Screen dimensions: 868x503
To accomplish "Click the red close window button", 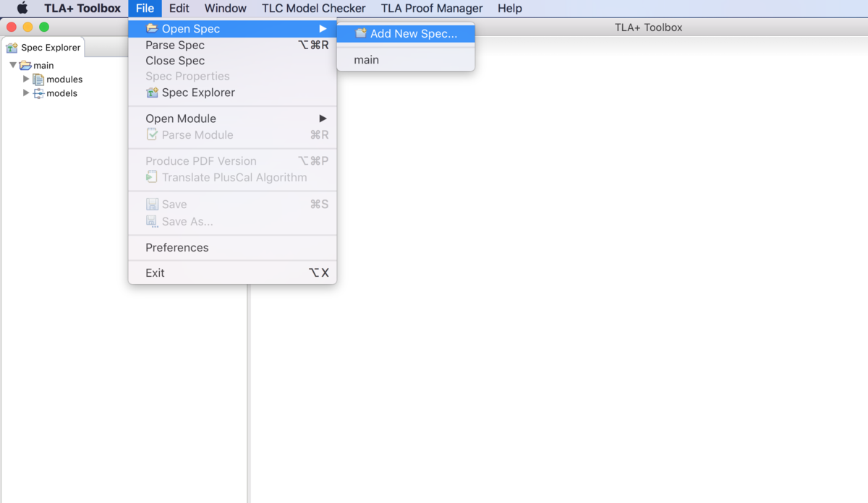I will (x=12, y=27).
